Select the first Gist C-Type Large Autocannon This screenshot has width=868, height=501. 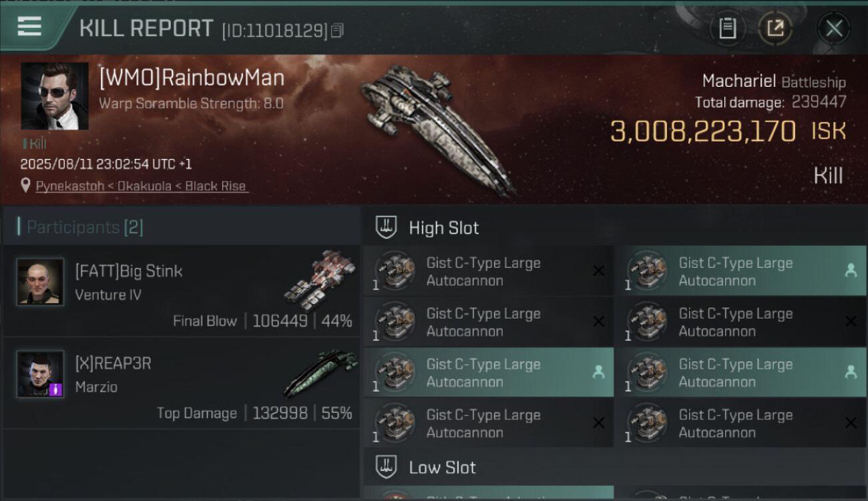(487, 271)
